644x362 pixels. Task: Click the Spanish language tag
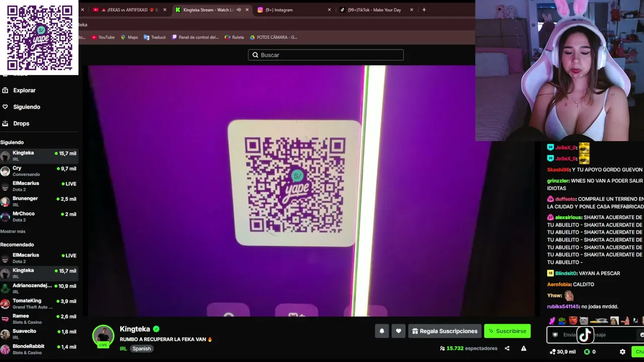pyautogui.click(x=141, y=348)
